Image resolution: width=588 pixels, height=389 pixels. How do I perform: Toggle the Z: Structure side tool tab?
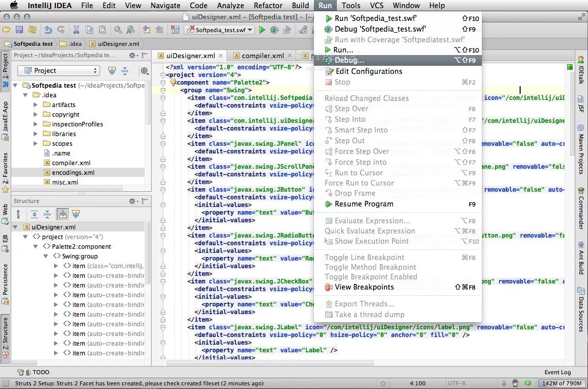pos(5,339)
